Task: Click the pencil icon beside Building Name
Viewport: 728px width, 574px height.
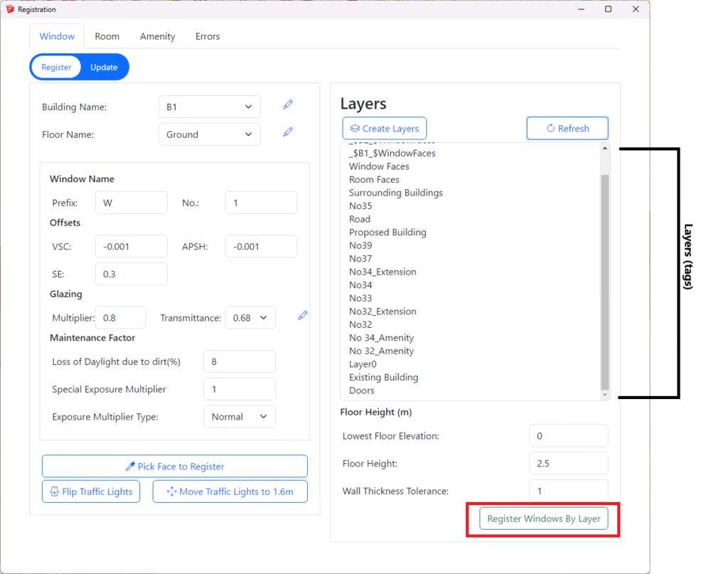Action: (288, 105)
